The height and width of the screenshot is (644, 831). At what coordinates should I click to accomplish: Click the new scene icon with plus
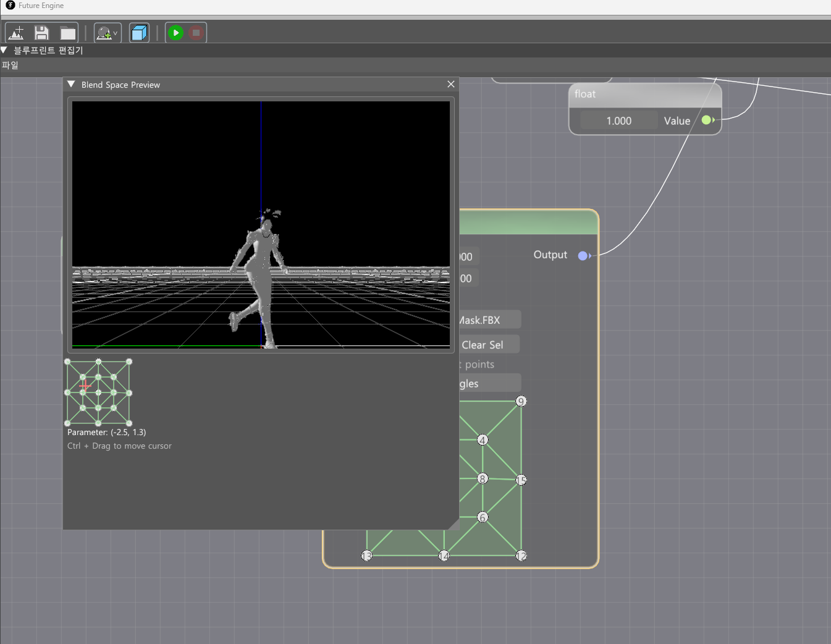[17, 33]
